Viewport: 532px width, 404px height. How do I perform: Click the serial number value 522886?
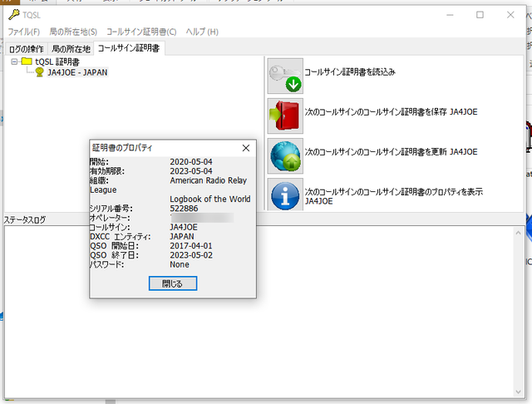[x=184, y=209]
